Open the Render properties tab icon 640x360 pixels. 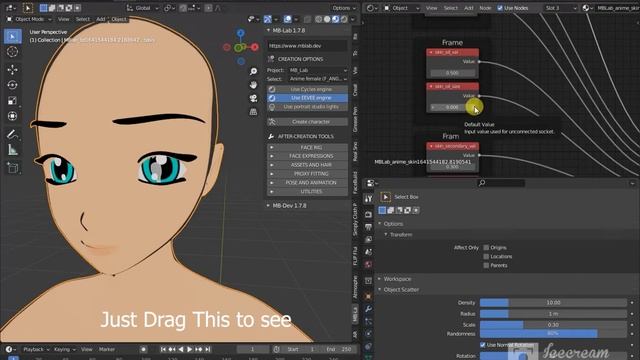(368, 214)
